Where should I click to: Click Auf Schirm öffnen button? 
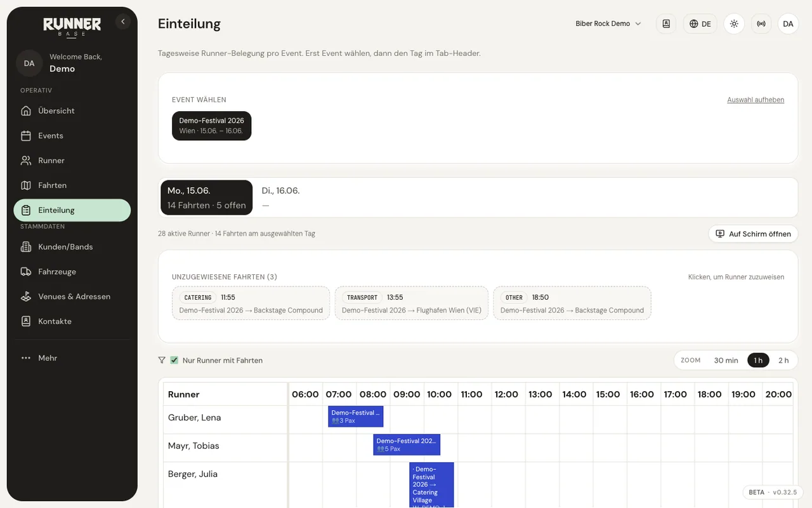tap(754, 234)
